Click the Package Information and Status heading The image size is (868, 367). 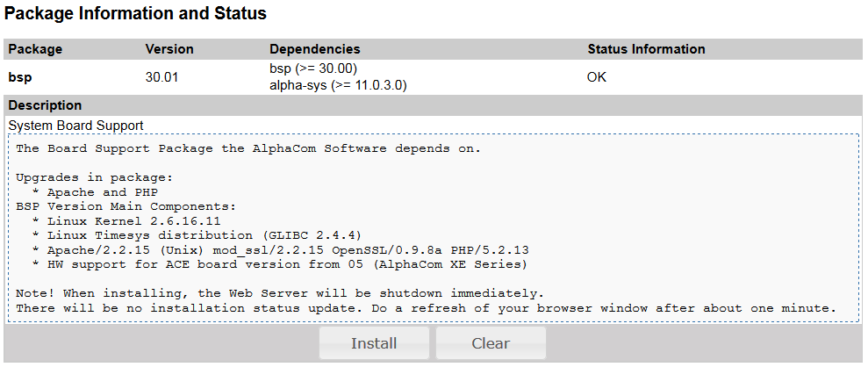135,14
